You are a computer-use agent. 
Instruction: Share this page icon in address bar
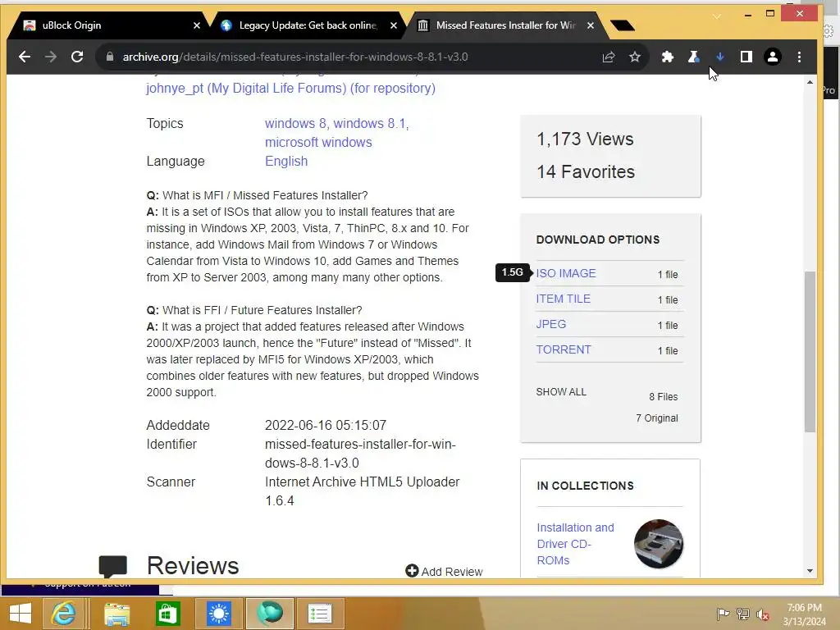point(609,57)
